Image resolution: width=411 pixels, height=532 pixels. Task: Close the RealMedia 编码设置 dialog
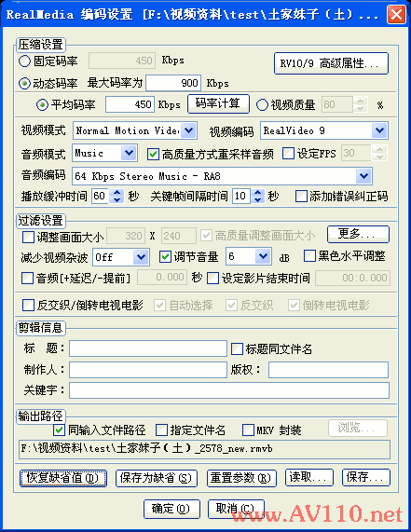[x=396, y=15]
